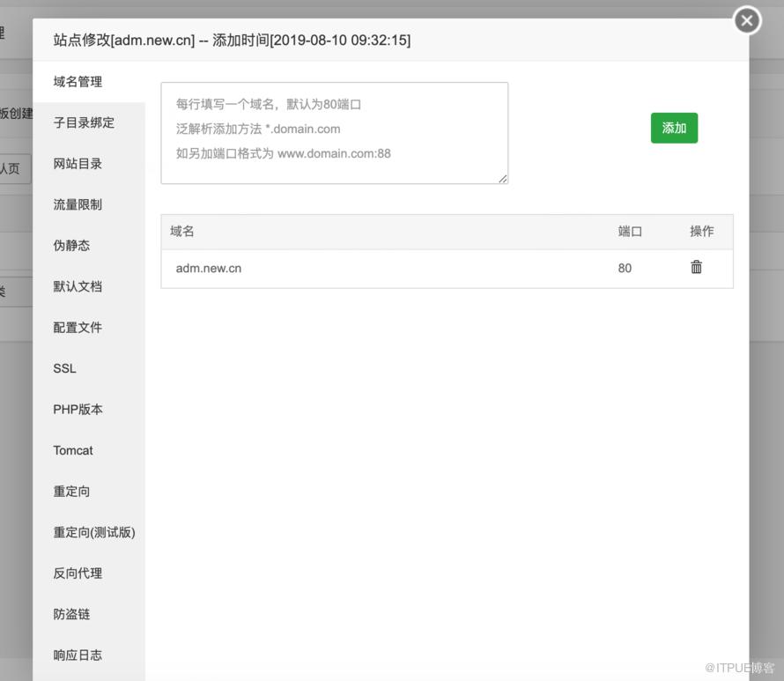Open the 防盗链 tab
This screenshot has width=784, height=681.
click(88, 615)
